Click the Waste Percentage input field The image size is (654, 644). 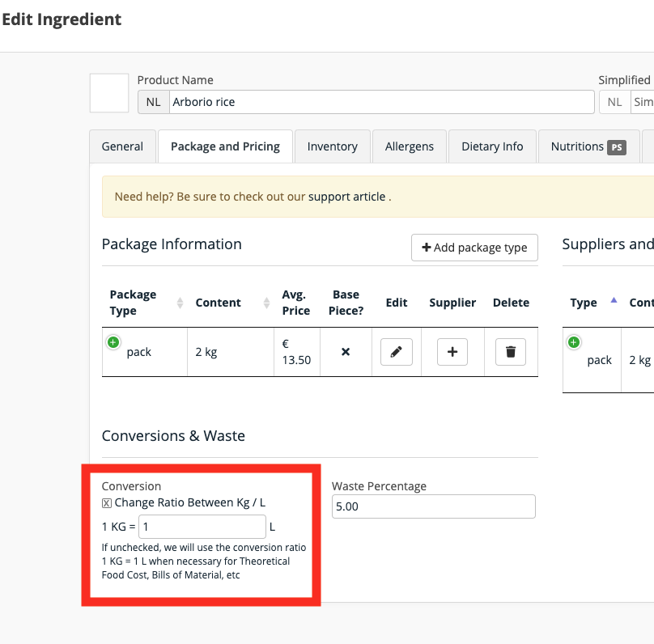[434, 506]
